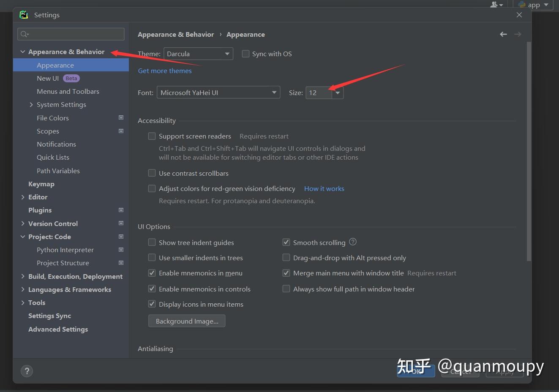
Task: Click project-level icon beside Project: Code
Action: click(121, 237)
